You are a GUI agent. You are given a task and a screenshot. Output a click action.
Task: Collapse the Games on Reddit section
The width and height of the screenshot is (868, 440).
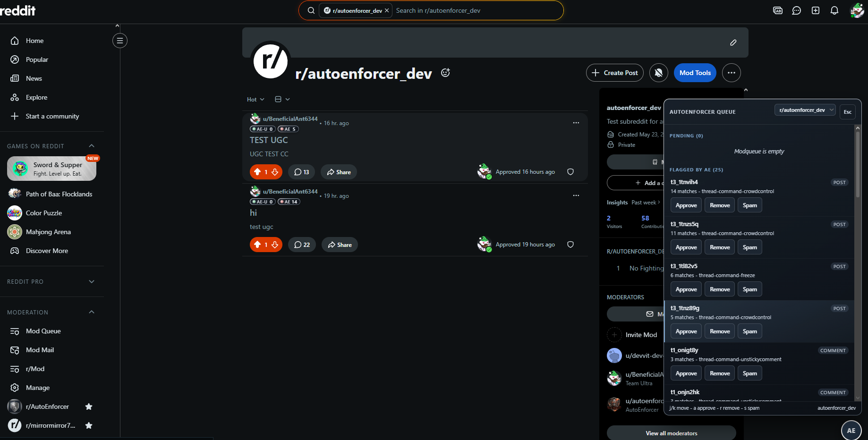(92, 146)
